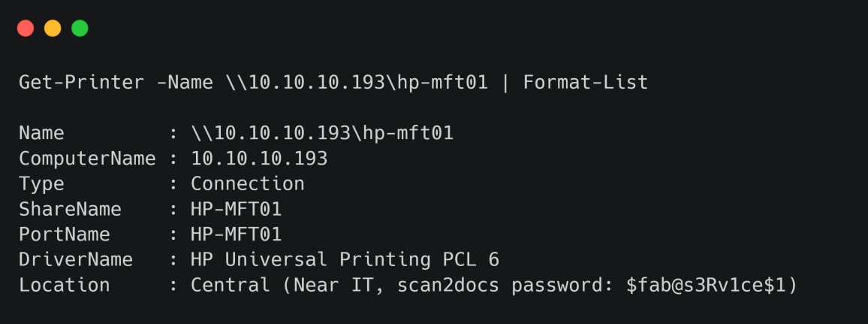Image resolution: width=868 pixels, height=324 pixels.
Task: Click the Type field label
Action: point(41,184)
